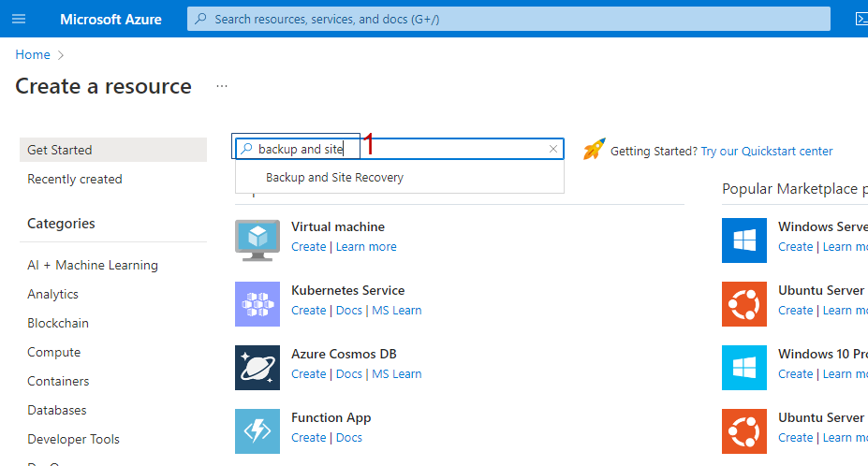Click the Microsoft Azure title
Image resolution: width=868 pixels, height=466 pixels.
pyautogui.click(x=110, y=20)
